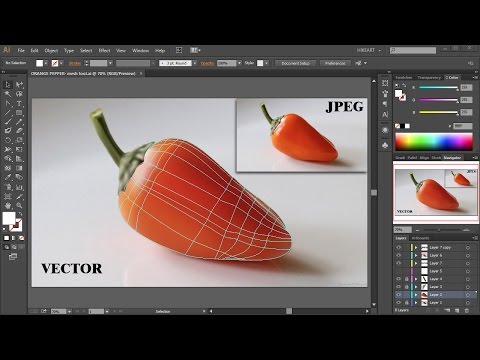Expand Layer 4 disclosure triangle
This screenshot has height=360, width=480.
pos(416,279)
